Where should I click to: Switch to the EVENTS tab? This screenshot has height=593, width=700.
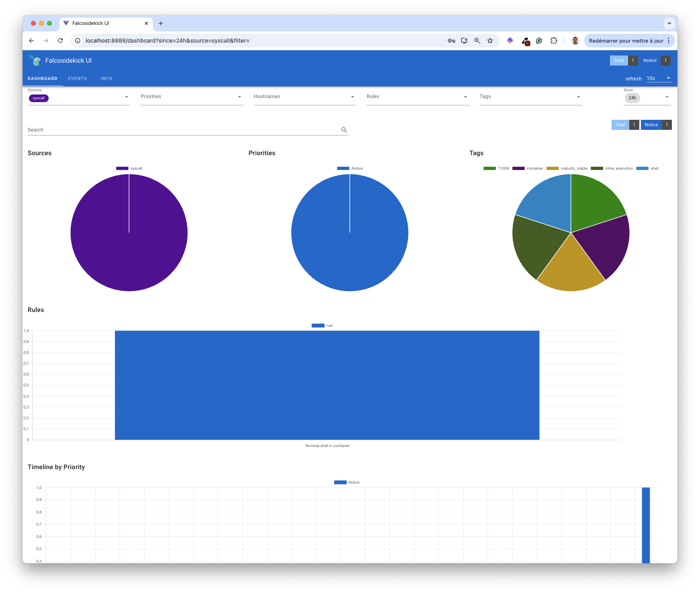coord(78,78)
